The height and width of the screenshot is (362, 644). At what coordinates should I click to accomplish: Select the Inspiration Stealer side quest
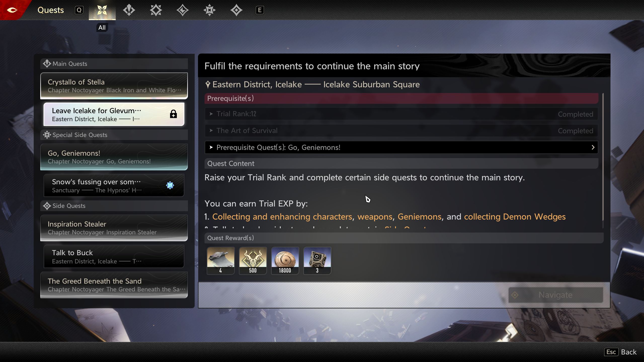point(114,228)
